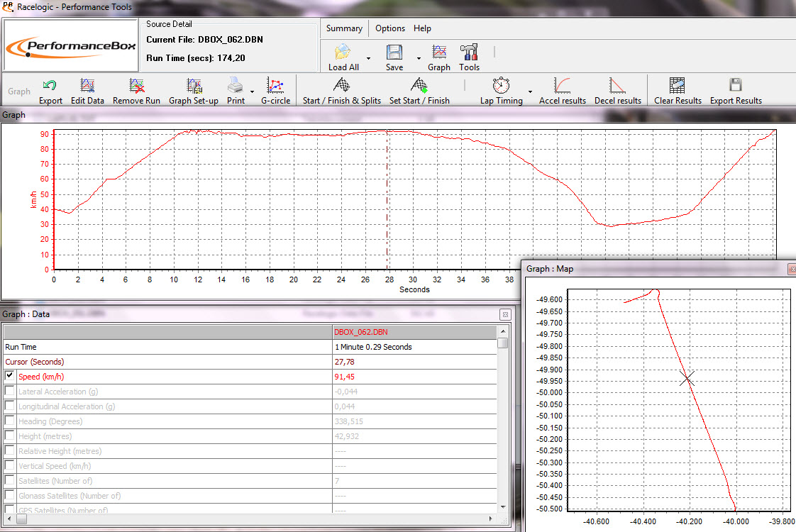Close the Graph : Data panel

click(x=505, y=315)
